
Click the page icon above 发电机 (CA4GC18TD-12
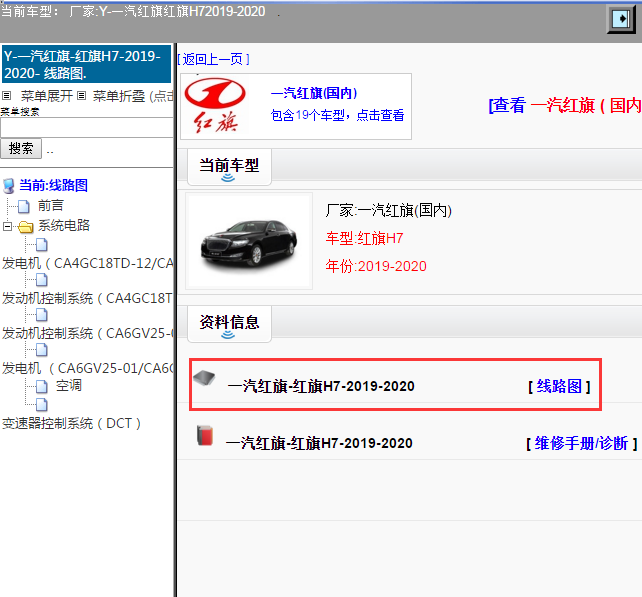42,245
